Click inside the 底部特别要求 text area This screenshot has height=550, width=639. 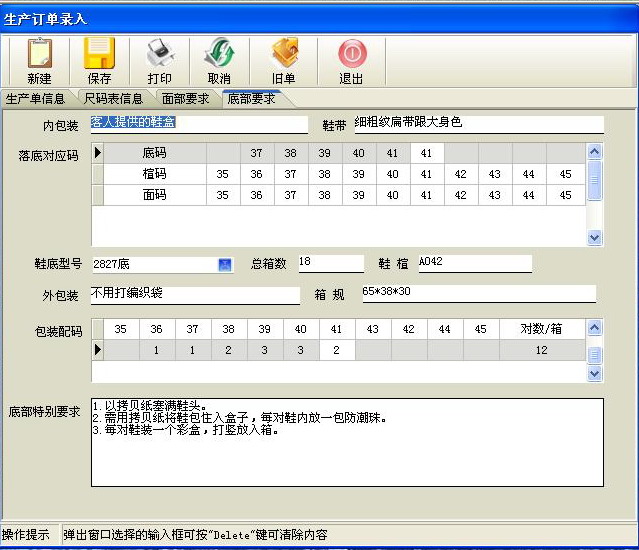[x=347, y=442]
